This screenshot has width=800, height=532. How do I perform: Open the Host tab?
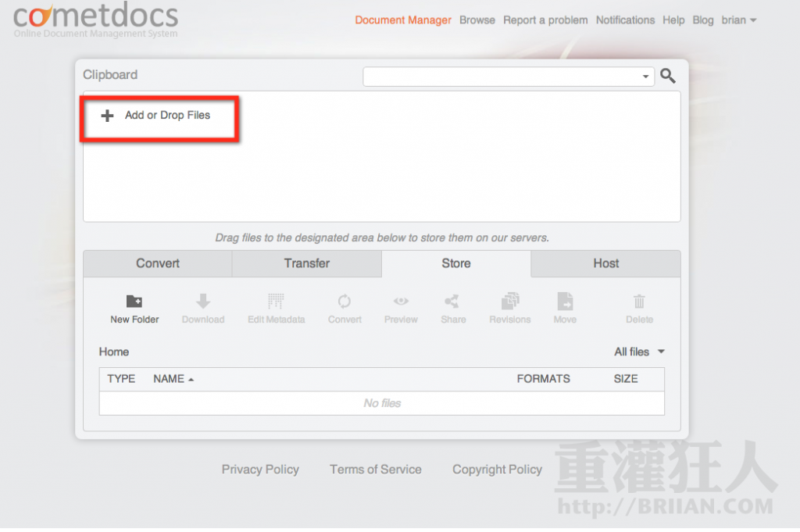(x=605, y=263)
